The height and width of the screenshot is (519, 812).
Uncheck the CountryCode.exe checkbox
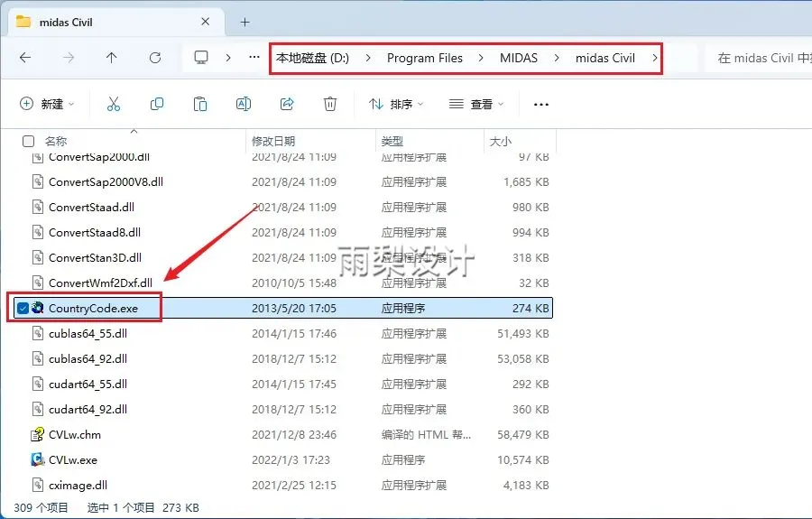pos(23,308)
